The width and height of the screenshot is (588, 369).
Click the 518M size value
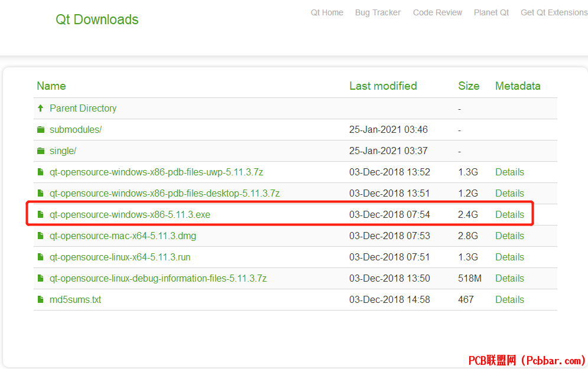point(470,278)
